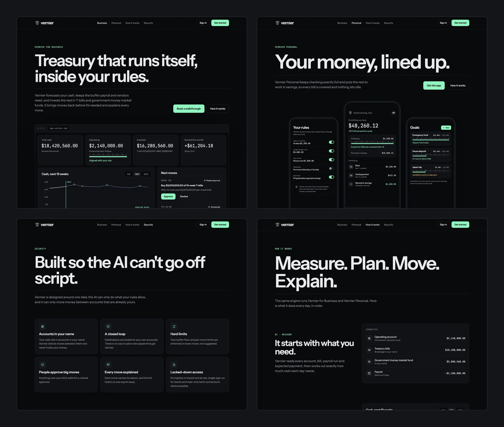Select the 13W range in Cash chart
This screenshot has height=427, width=504.
point(137,174)
